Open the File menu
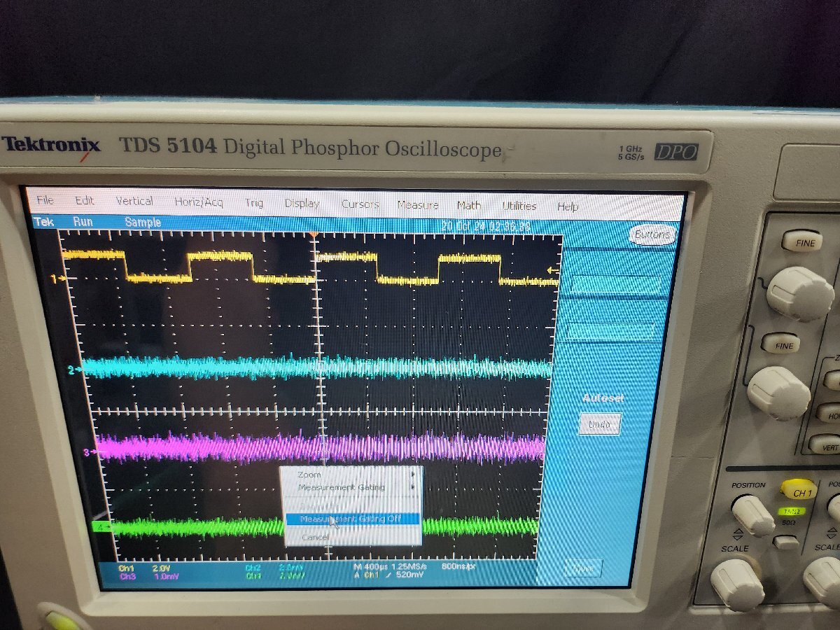 (45, 200)
